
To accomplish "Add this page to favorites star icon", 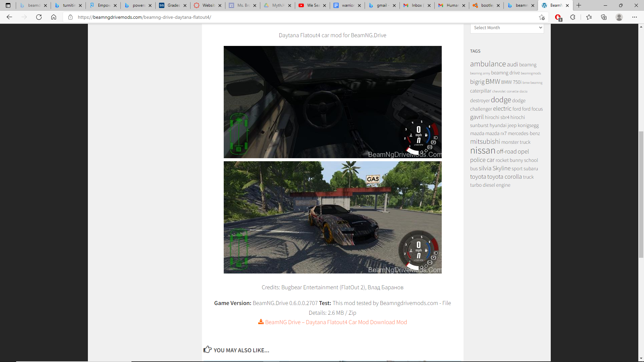I will 542,17.
